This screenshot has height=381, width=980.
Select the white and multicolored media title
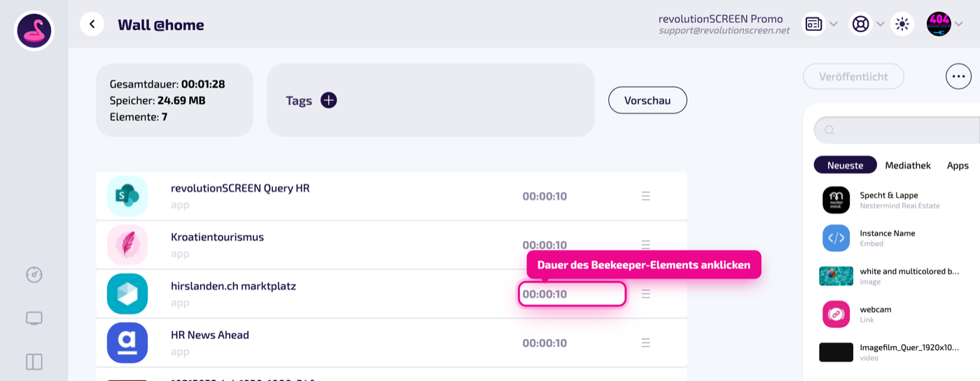(x=910, y=271)
